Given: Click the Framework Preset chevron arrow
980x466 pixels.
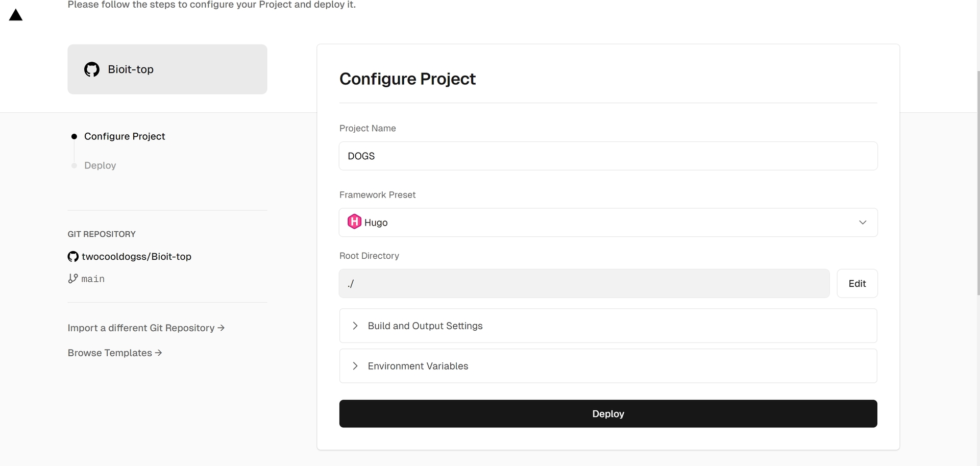Looking at the screenshot, I should (863, 223).
